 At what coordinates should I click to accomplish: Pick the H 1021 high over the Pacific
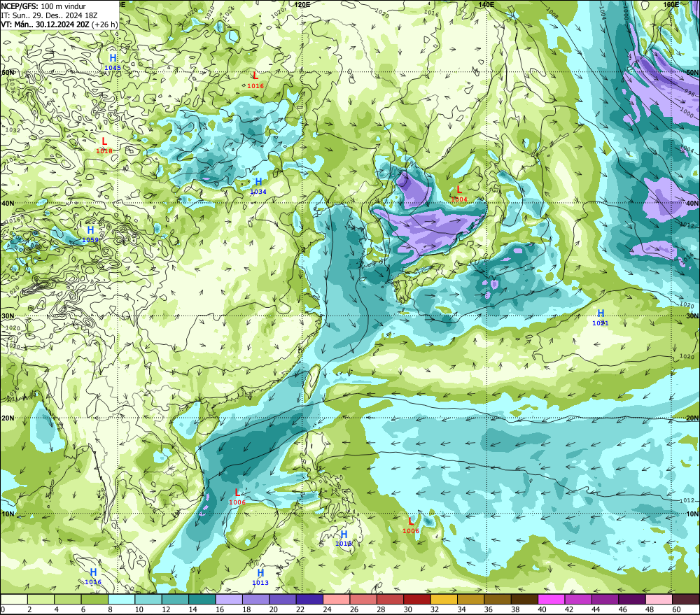tap(601, 318)
